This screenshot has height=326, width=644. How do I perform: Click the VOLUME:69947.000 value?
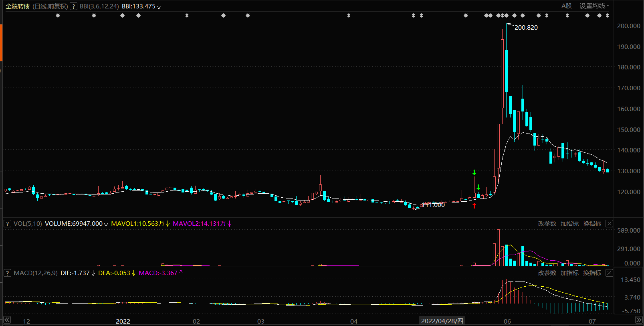[74, 224]
